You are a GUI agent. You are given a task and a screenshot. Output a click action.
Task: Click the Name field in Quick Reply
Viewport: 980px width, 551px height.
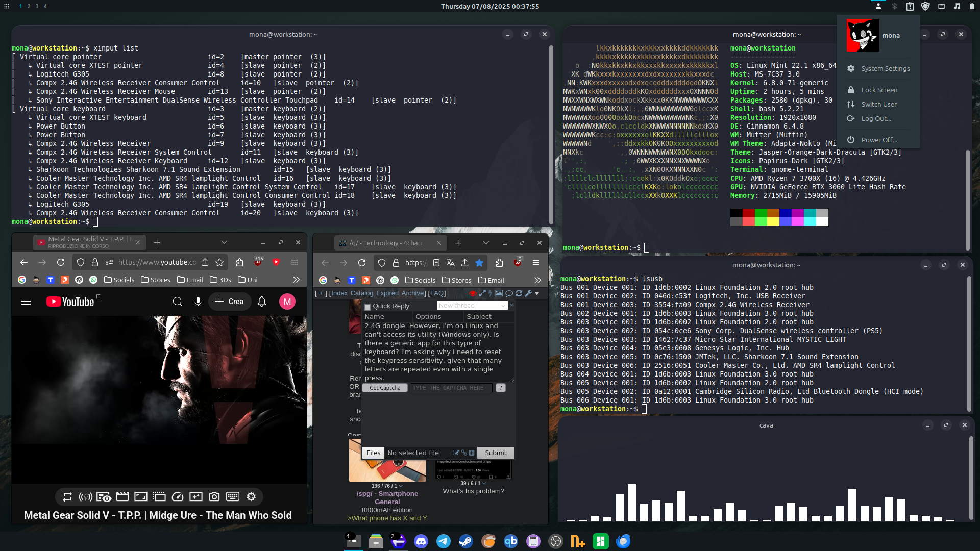point(387,317)
